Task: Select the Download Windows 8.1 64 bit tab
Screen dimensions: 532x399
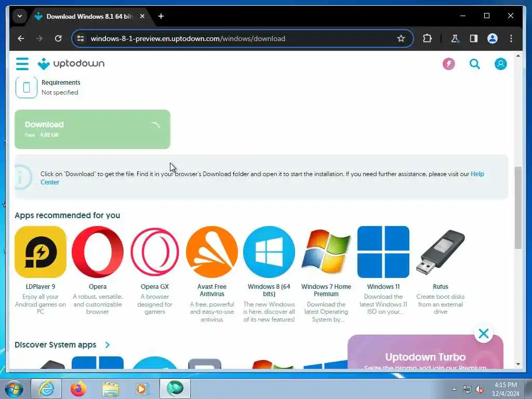Action: point(90,16)
